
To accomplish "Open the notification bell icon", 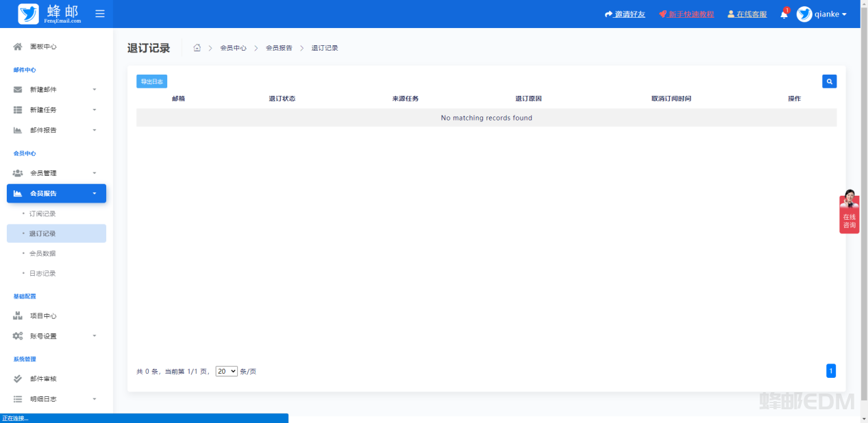I will click(784, 14).
